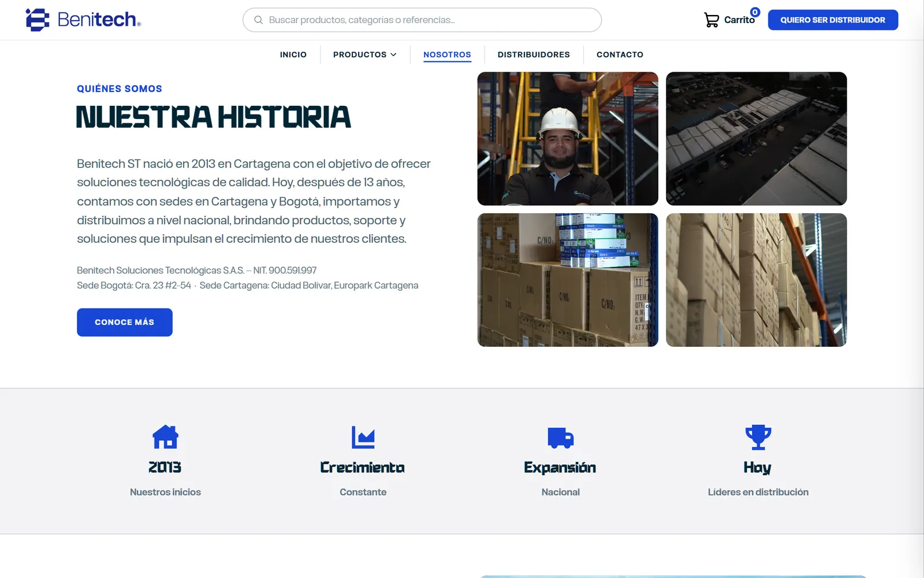Click the house icon above 2013
Image resolution: width=924 pixels, height=578 pixels.
[165, 437]
